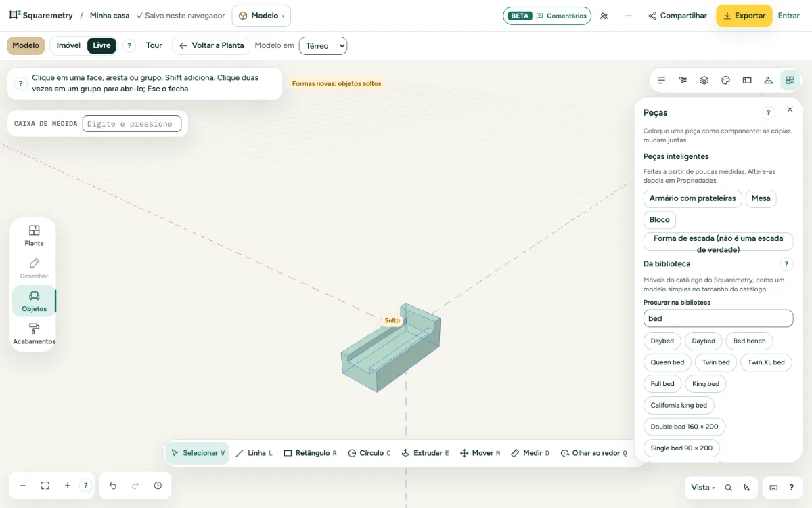Click the undo arrow icon

coord(113,486)
